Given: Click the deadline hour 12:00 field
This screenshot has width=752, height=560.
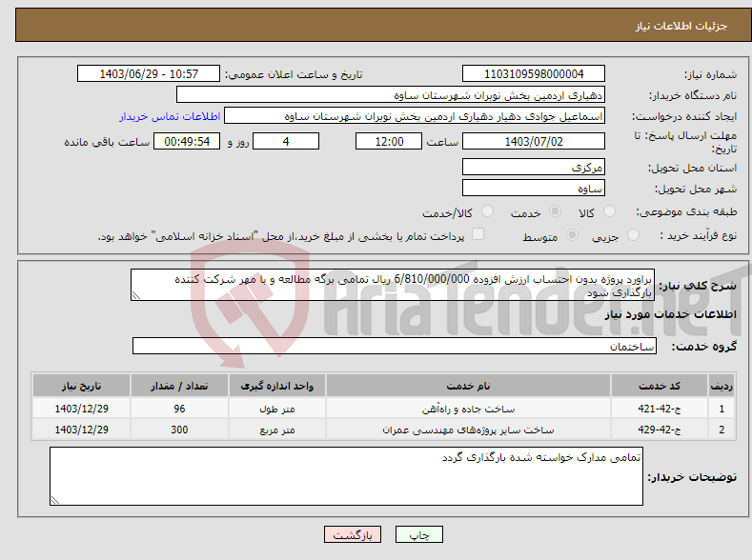Looking at the screenshot, I should pyautogui.click(x=389, y=141).
